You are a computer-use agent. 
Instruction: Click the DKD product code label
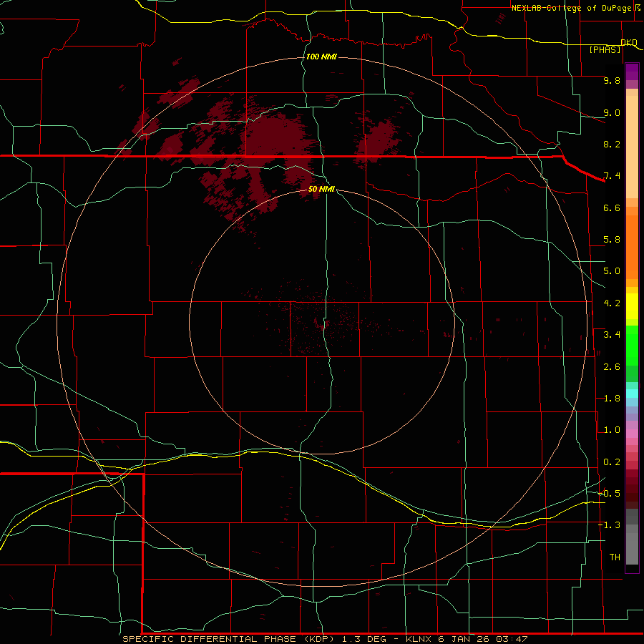coord(629,42)
